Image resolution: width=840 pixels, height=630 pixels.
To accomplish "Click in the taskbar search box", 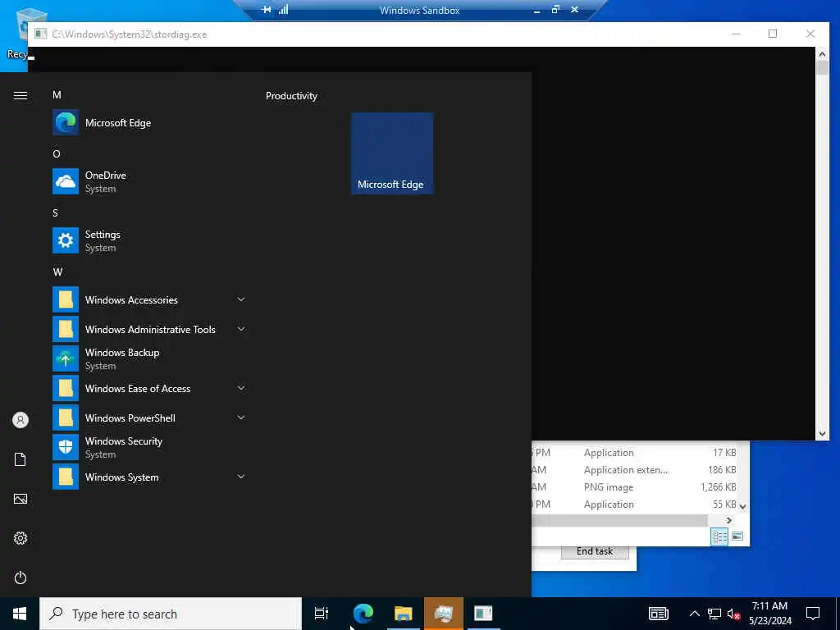I will point(171,614).
